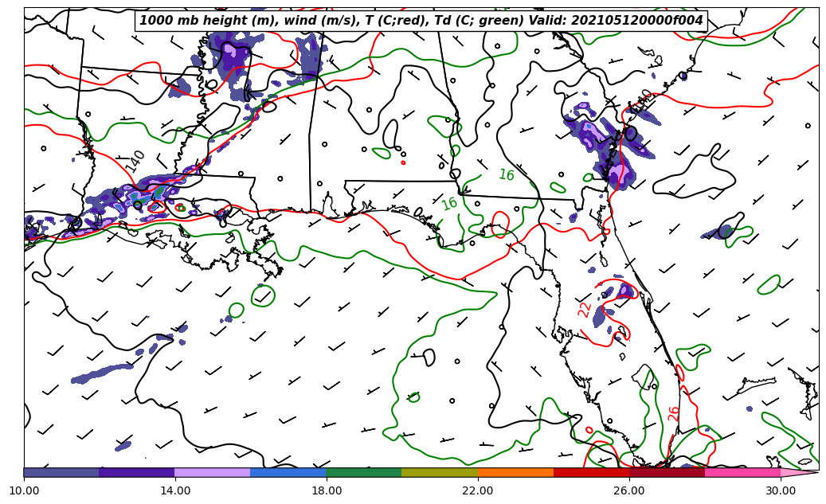This screenshot has height=504, width=826.
Task: Click the blue 16–18 colorbar segment
Action: (288, 472)
